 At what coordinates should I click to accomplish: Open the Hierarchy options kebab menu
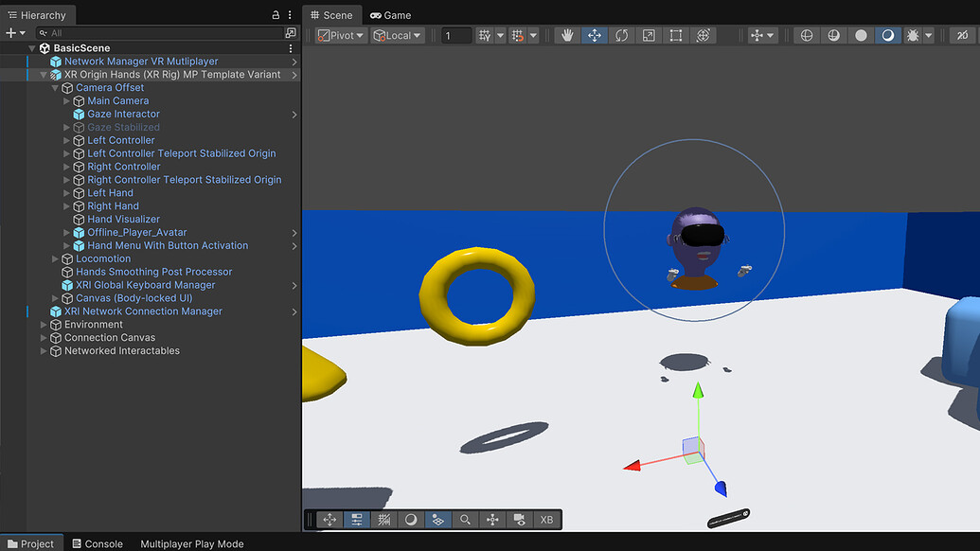point(290,14)
